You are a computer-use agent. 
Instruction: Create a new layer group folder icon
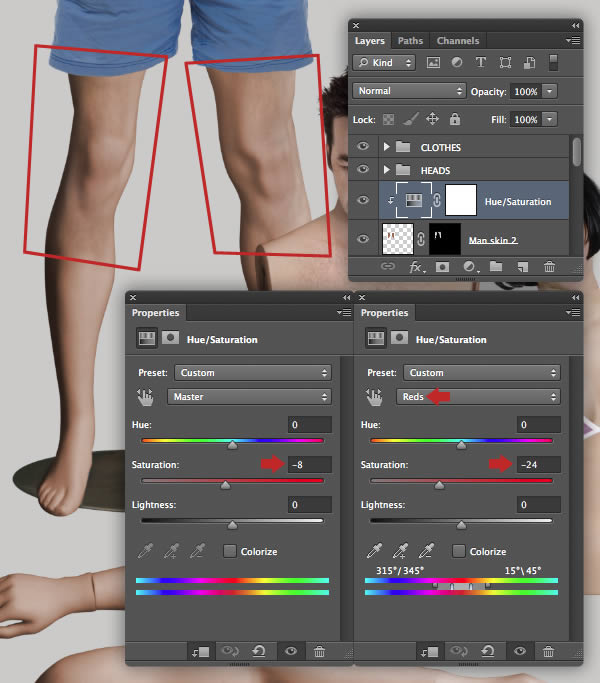pyautogui.click(x=496, y=267)
